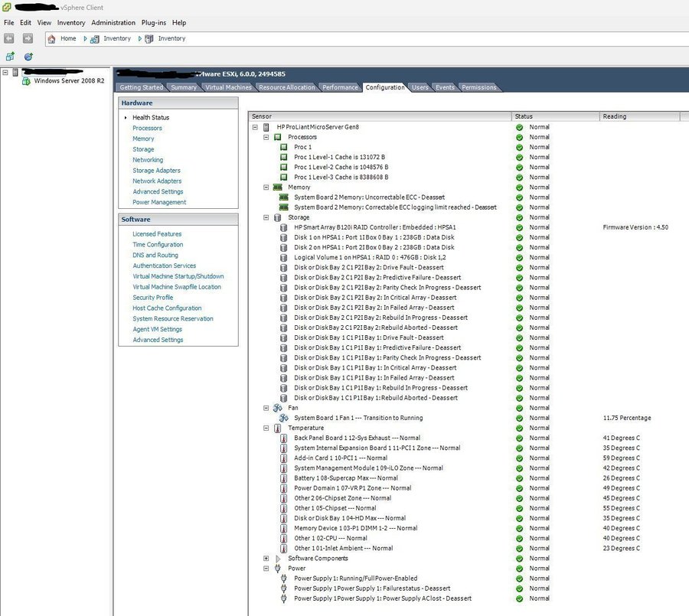The width and height of the screenshot is (689, 616).
Task: Click the Fan sensor category icon
Action: pyautogui.click(x=278, y=408)
